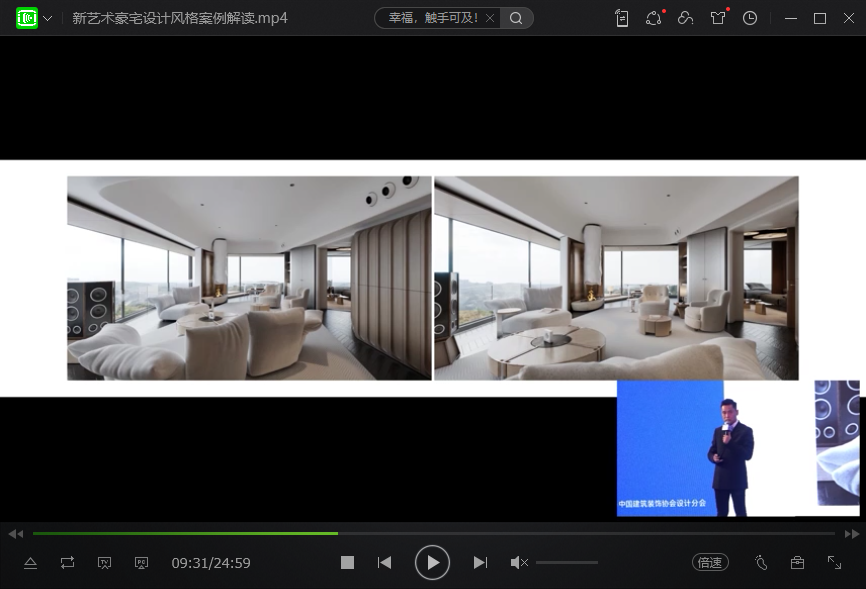Skip to the previous video
Image resolution: width=866 pixels, height=589 pixels.
[x=384, y=562]
